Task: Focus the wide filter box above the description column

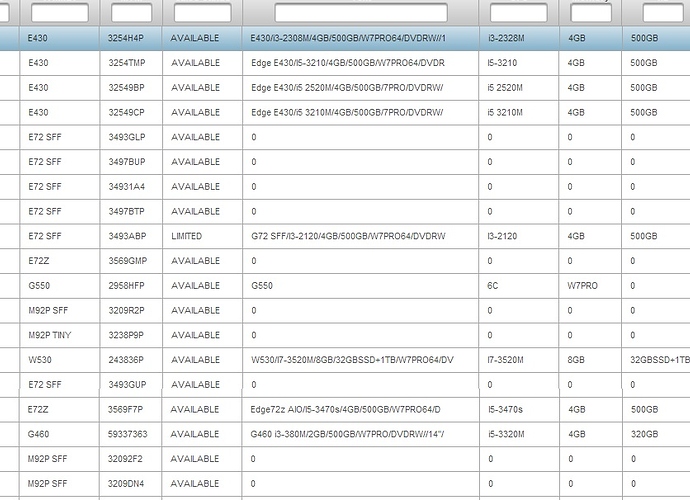Action: pyautogui.click(x=361, y=12)
